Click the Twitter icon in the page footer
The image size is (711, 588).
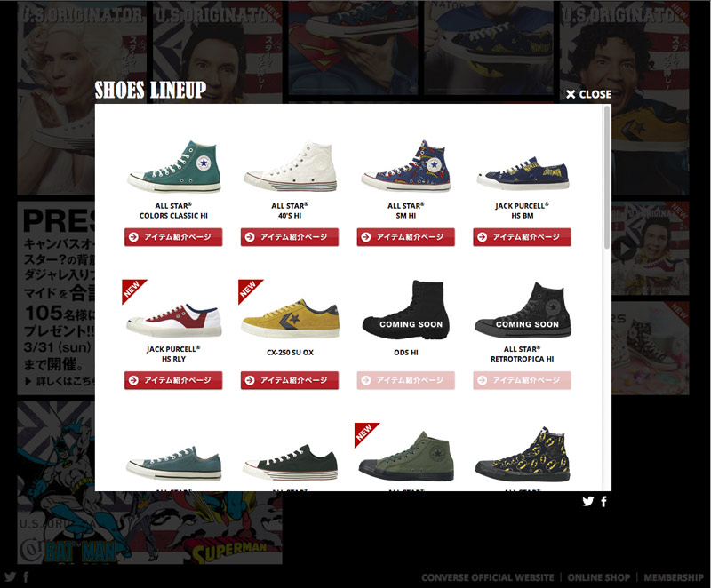[x=10, y=576]
